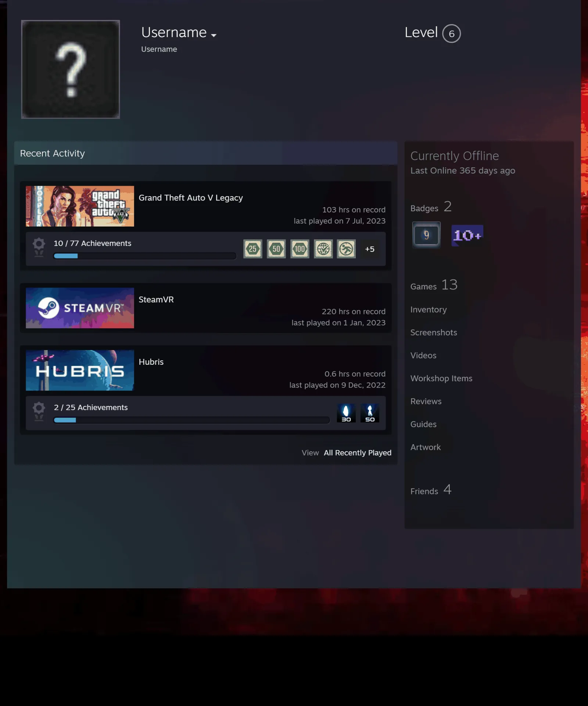Open the Hubris title link
Screen dimensions: 588x706
[151, 362]
